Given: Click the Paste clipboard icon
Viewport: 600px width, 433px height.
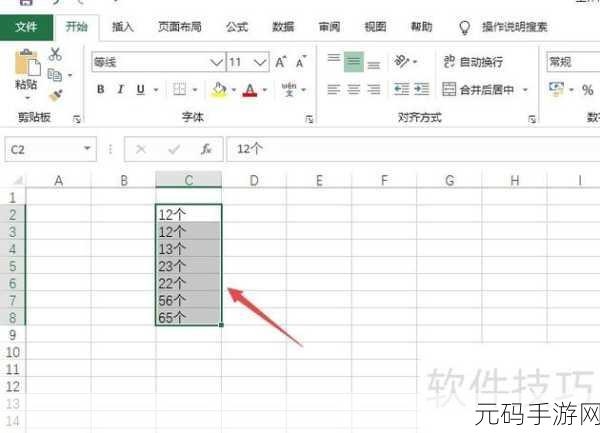Looking at the screenshot, I should [x=27, y=62].
